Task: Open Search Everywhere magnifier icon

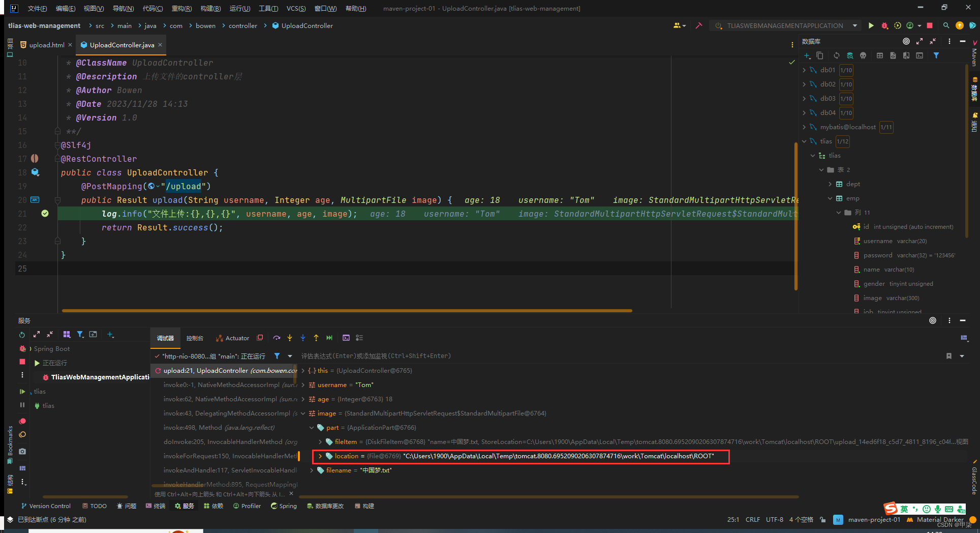Action: click(x=946, y=25)
